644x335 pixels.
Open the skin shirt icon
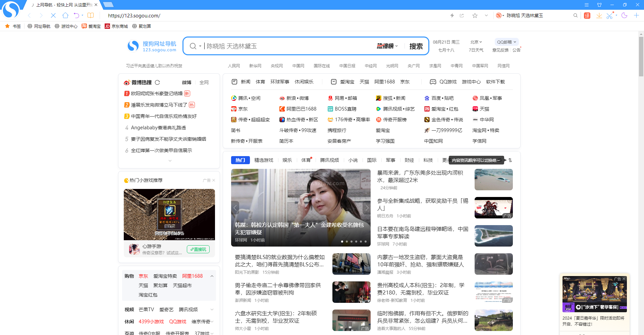coord(599,5)
